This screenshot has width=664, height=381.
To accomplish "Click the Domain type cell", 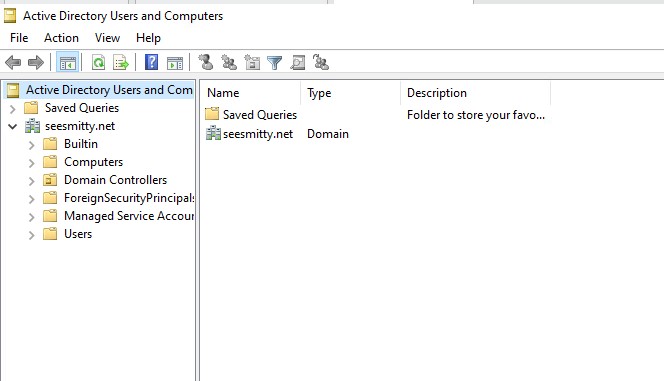I will pyautogui.click(x=328, y=134).
